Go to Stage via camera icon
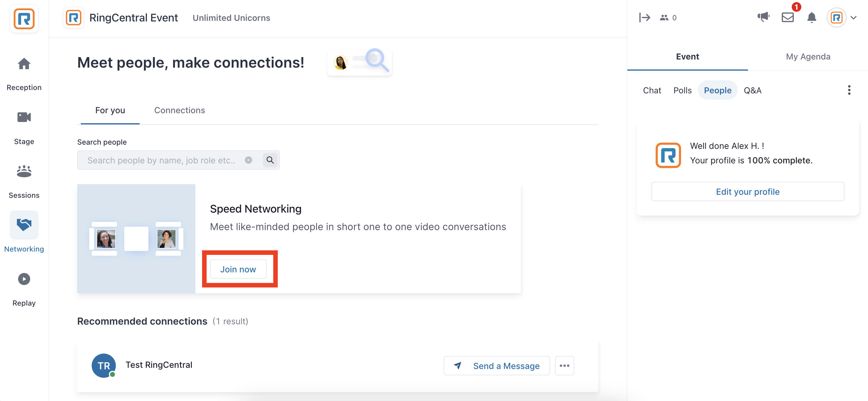868x401 pixels. click(24, 117)
